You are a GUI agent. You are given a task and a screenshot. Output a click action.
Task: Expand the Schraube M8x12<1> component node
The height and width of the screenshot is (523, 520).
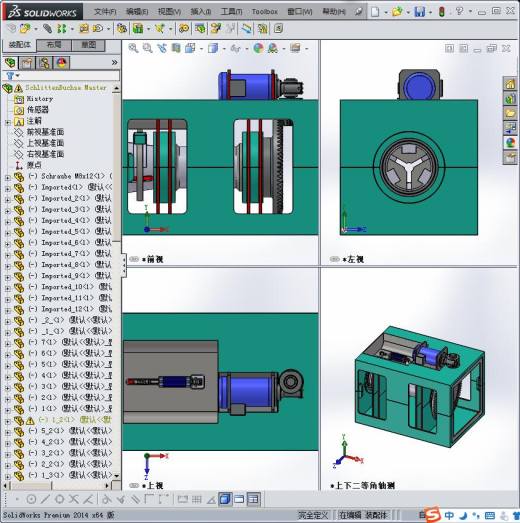pos(8,178)
